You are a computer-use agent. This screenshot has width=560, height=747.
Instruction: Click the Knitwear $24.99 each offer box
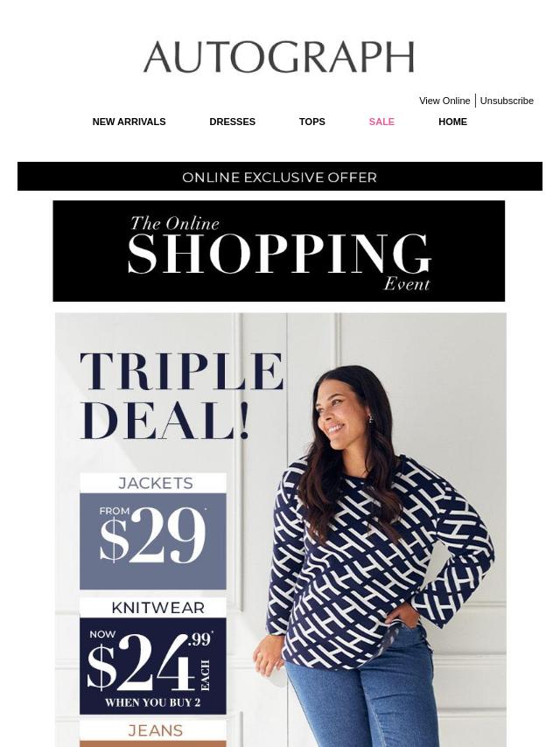click(x=153, y=666)
